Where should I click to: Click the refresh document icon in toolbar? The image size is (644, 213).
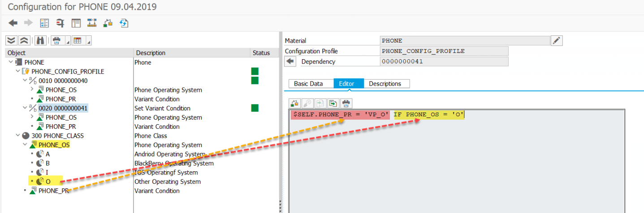(x=124, y=23)
